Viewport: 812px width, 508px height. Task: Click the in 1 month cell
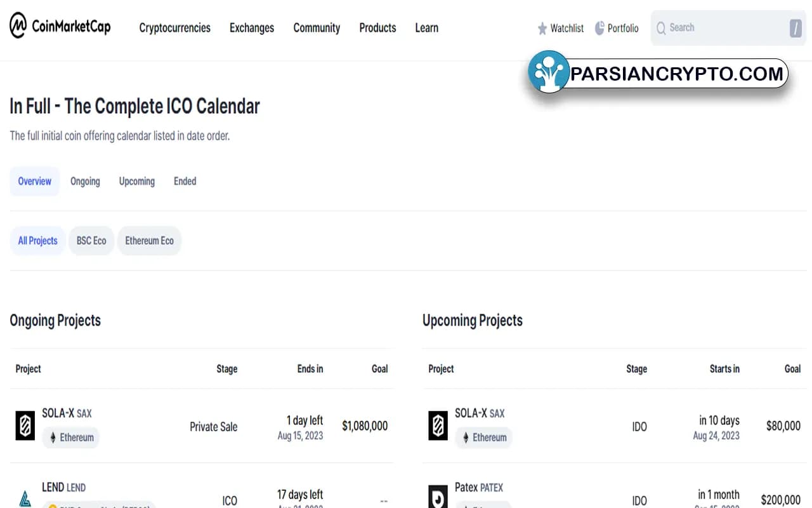tap(719, 495)
